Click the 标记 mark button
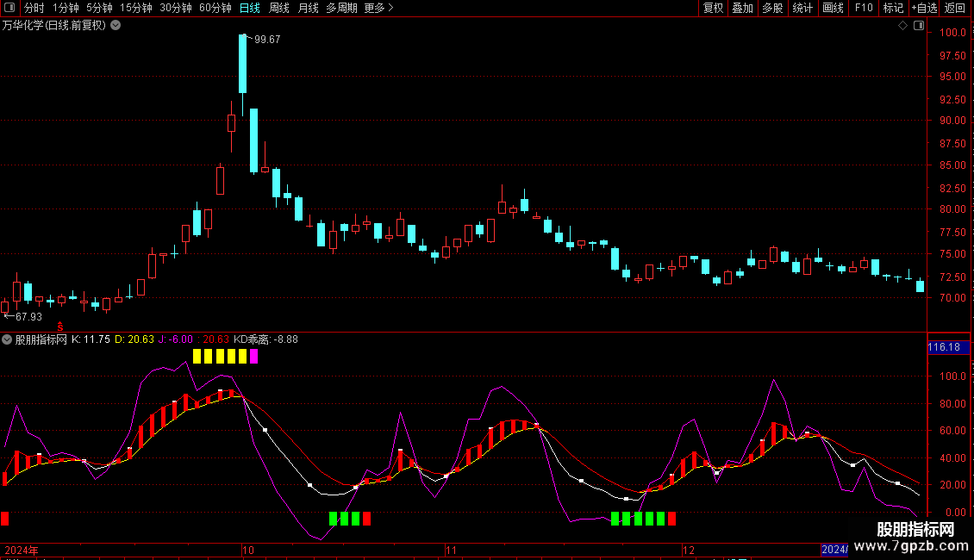The image size is (974, 560). coord(893,8)
